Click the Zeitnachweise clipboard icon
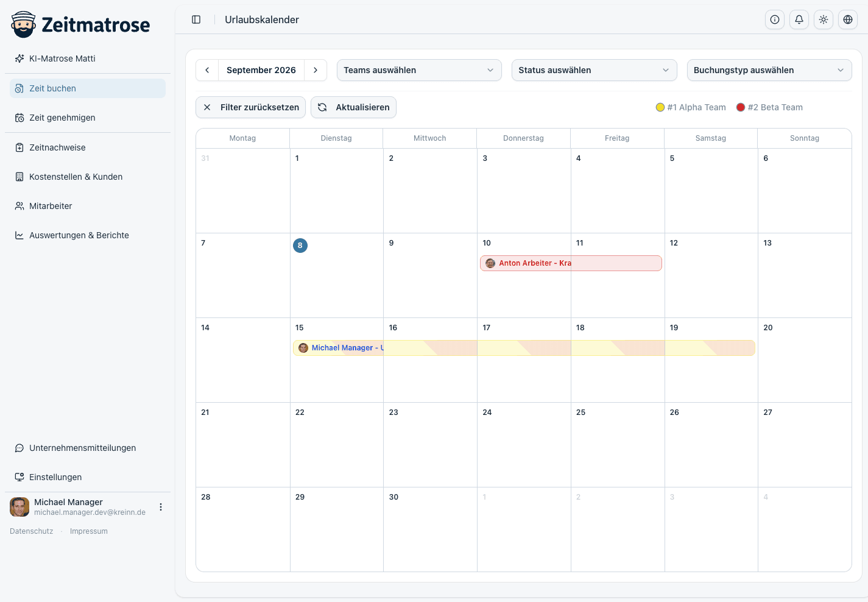This screenshot has width=868, height=602. coord(19,147)
